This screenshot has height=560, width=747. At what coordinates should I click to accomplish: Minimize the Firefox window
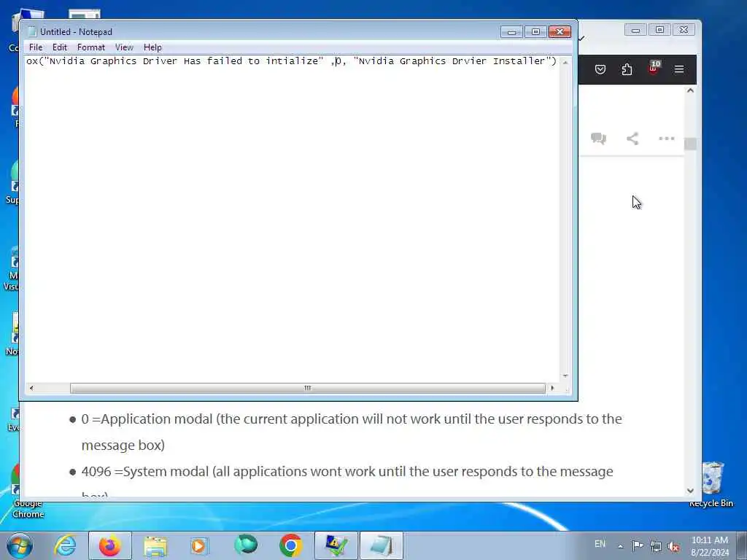635,30
